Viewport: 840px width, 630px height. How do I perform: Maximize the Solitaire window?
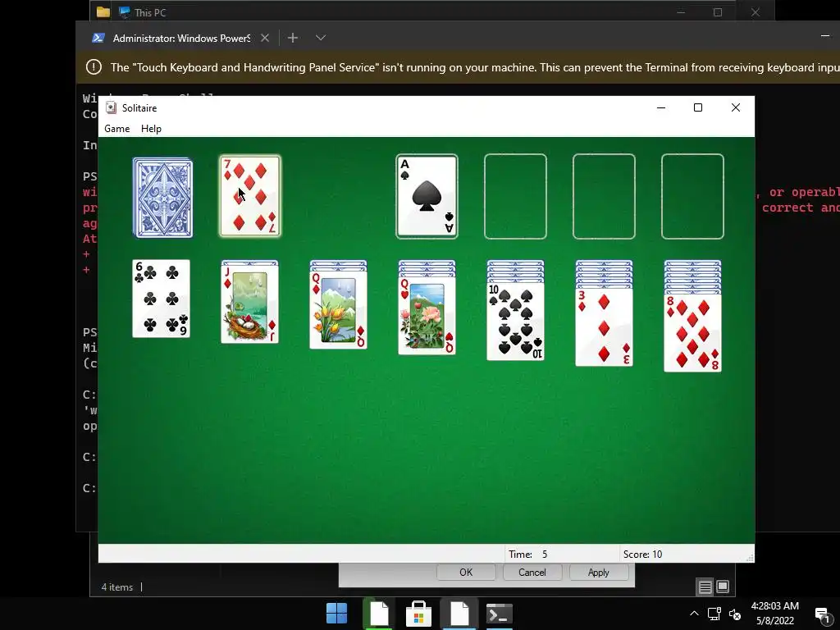point(698,107)
